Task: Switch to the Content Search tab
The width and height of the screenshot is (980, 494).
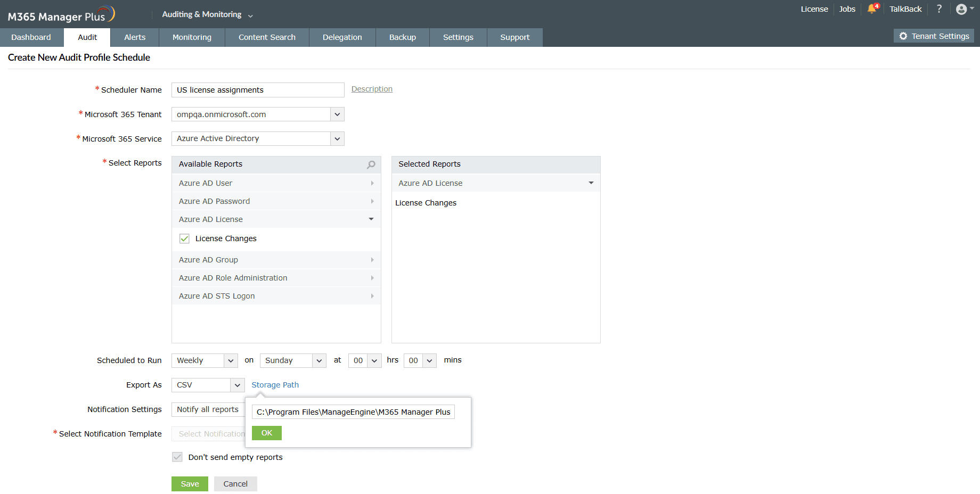Action: tap(267, 37)
